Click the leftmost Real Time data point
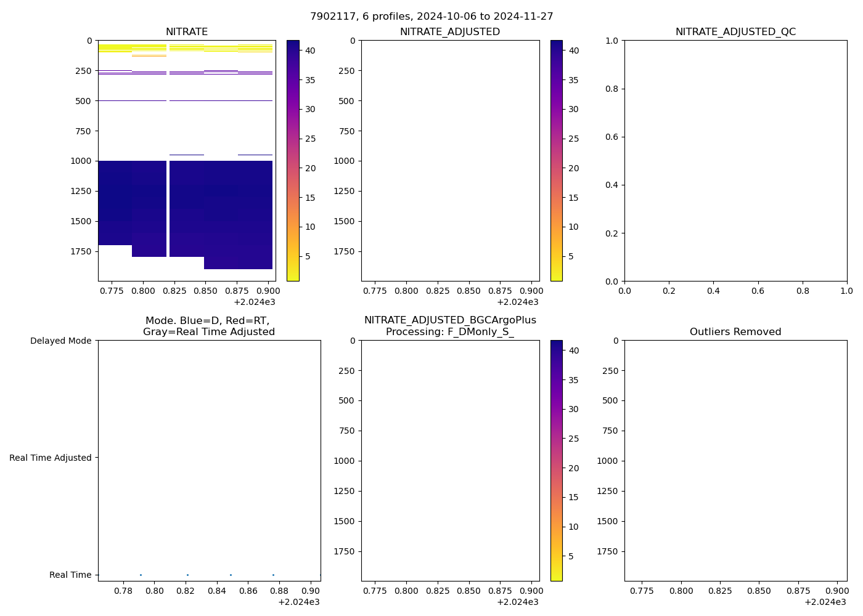This screenshot has height=616, width=863. click(x=141, y=575)
